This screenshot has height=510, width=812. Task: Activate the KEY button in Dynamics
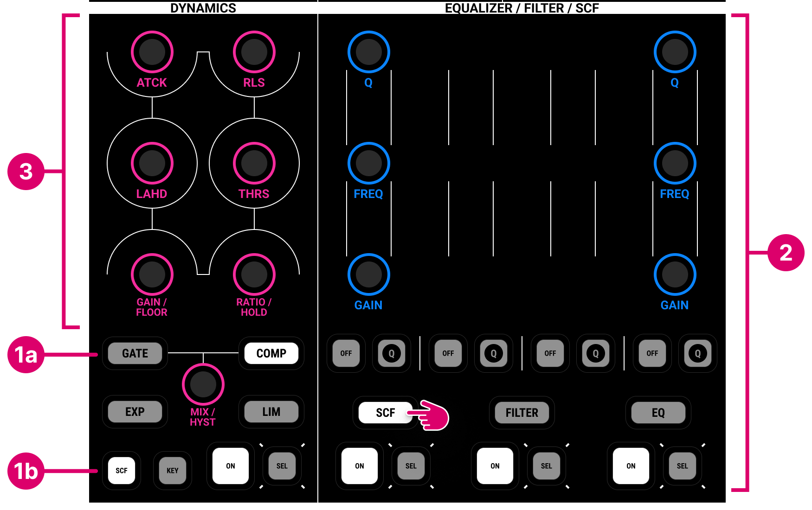click(172, 470)
